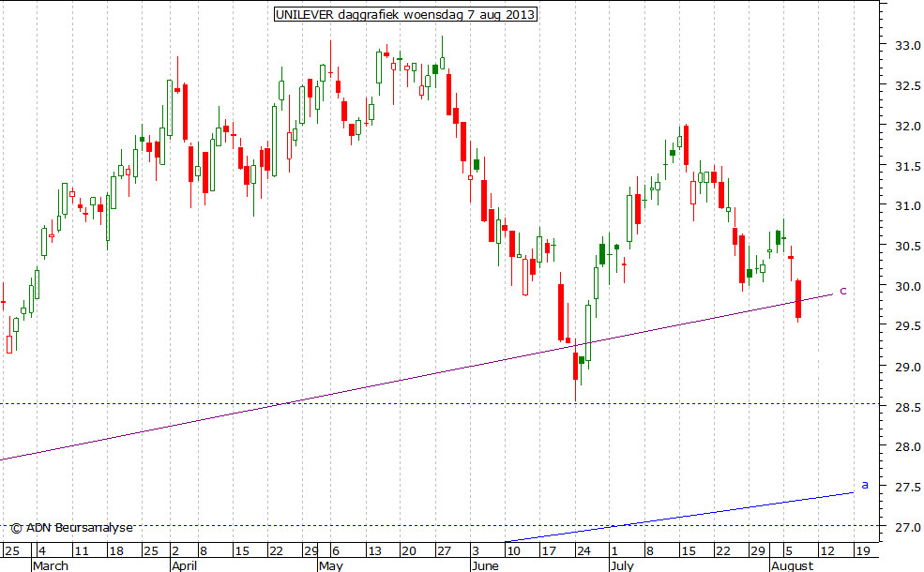Click the chart title 'UNILEVER daggrafiek woensdag 7 aug 2013'
Screen dimensions: 924x572
pos(405,14)
